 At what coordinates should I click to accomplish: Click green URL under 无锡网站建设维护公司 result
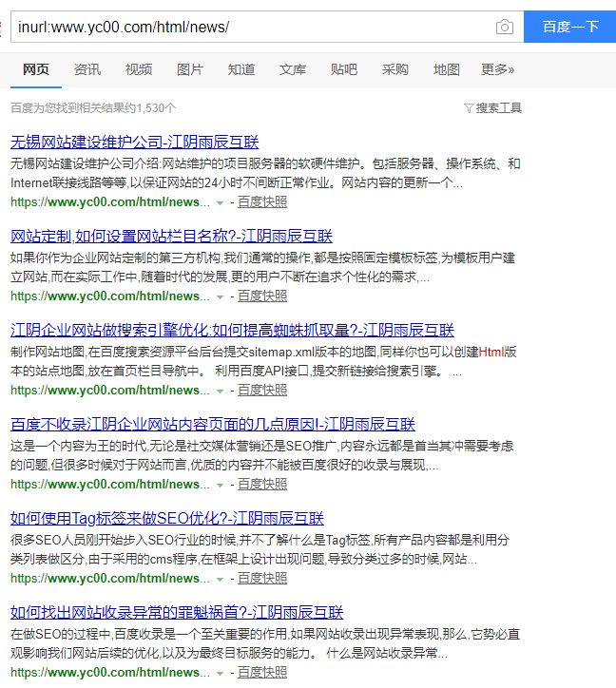click(110, 201)
